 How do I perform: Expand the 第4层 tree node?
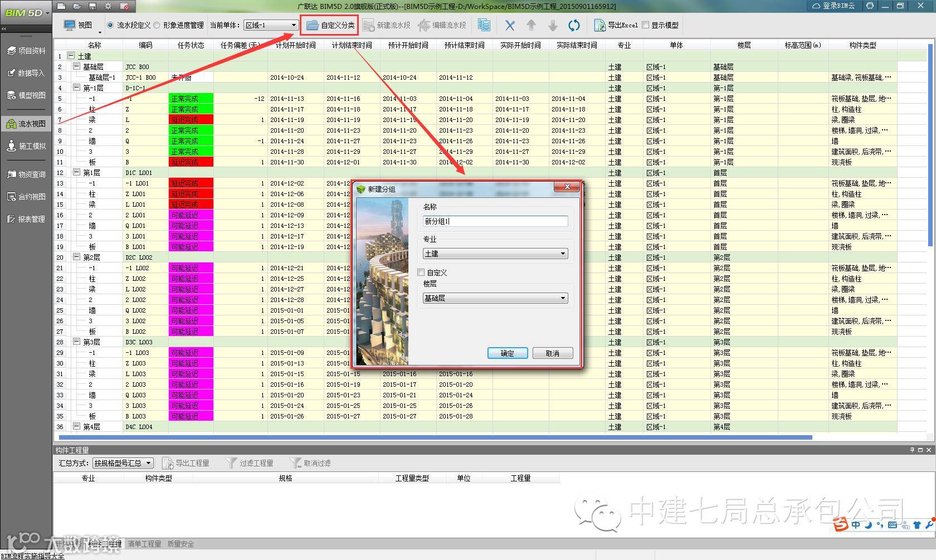[76, 426]
